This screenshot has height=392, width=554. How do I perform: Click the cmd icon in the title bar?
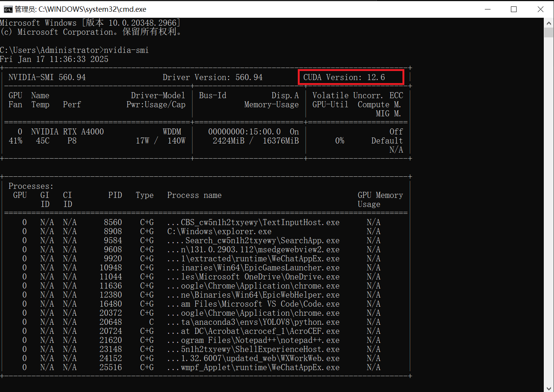point(8,9)
